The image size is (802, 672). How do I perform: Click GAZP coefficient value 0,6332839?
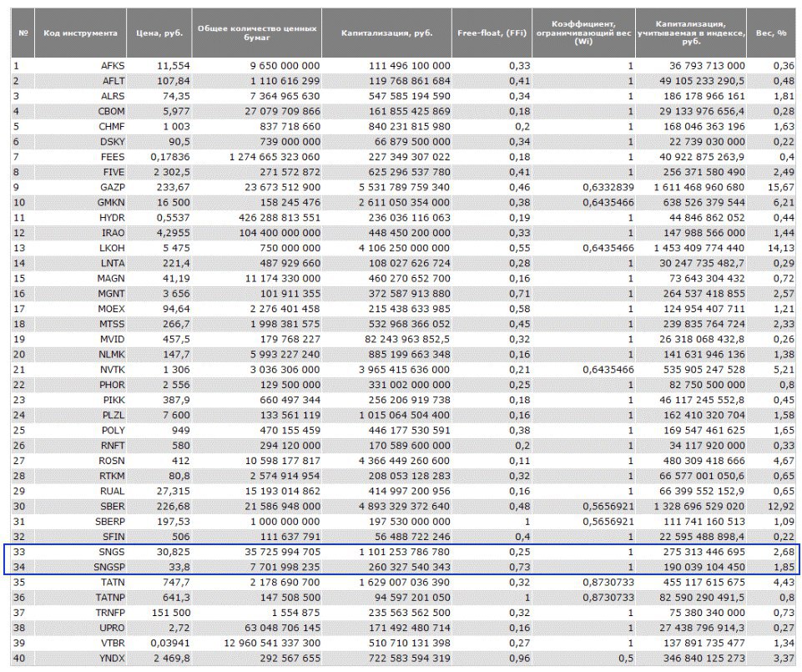tap(608, 187)
